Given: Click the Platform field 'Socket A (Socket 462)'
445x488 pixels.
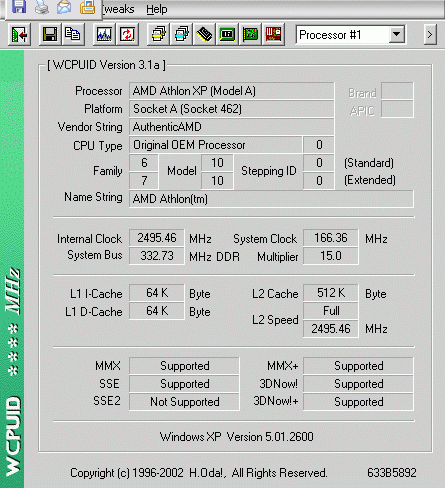Looking at the screenshot, I should (231, 109).
